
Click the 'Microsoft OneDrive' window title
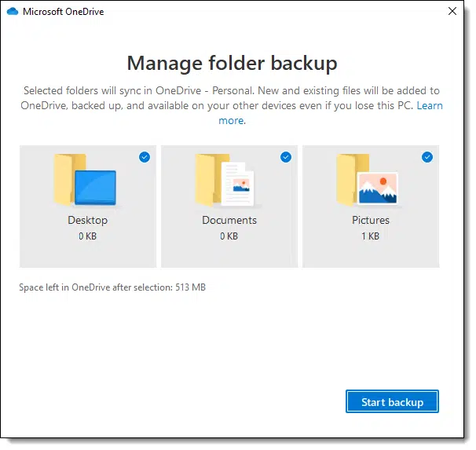(x=64, y=12)
